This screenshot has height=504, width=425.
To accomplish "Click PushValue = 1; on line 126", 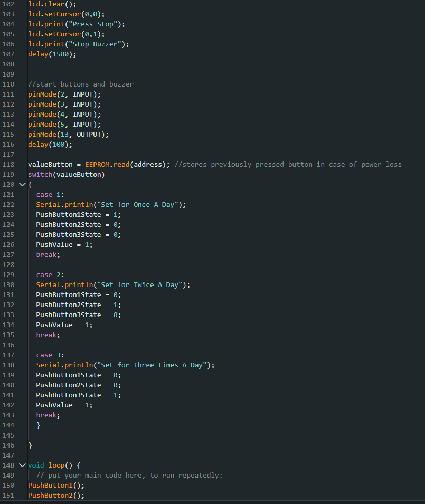I will 64,245.
